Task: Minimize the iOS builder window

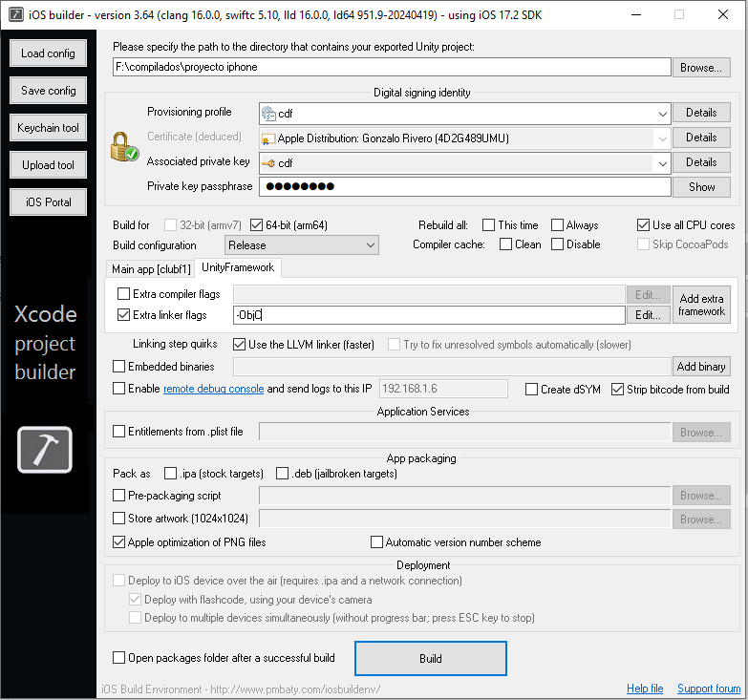Action: coord(636,14)
